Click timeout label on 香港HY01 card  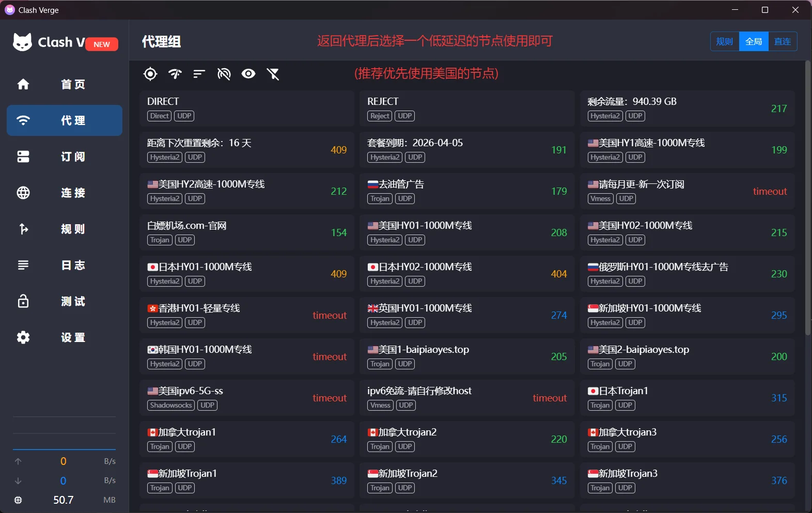(x=330, y=315)
